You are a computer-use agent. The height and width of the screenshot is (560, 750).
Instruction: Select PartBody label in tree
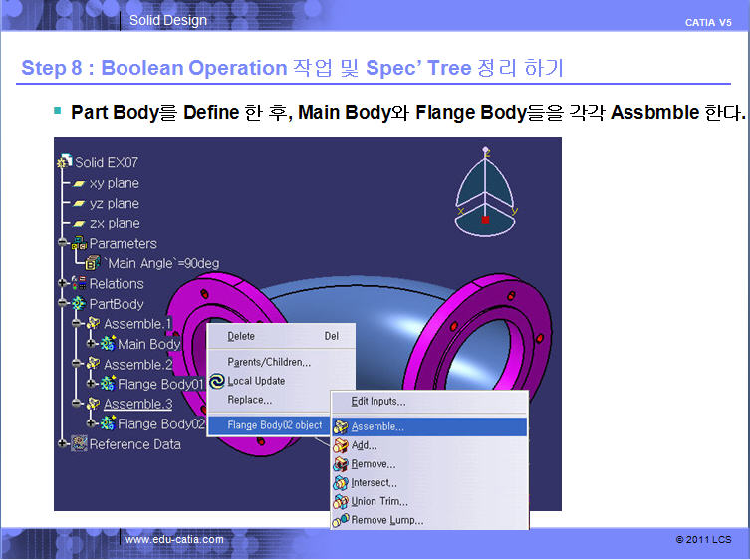[x=117, y=304]
